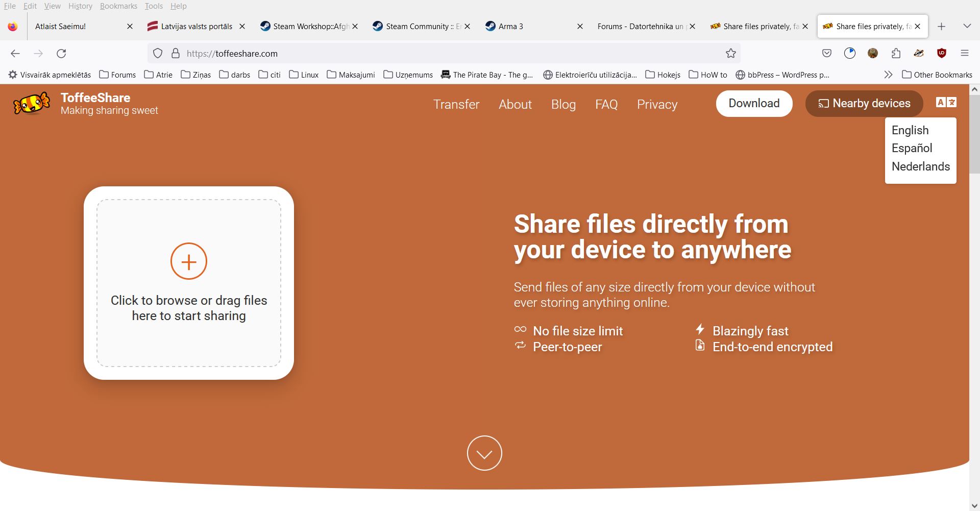The height and width of the screenshot is (511, 980).
Task: Open the FAQ navigation link
Action: point(606,105)
